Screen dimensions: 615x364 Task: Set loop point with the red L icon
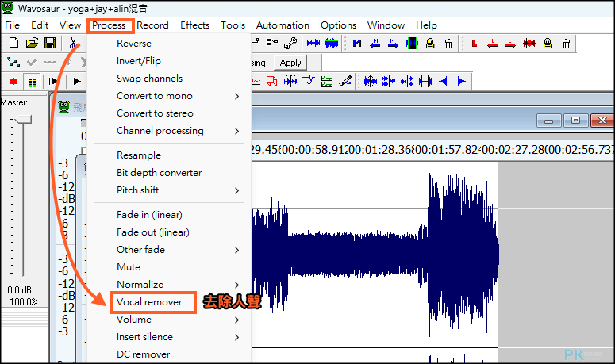(x=475, y=43)
